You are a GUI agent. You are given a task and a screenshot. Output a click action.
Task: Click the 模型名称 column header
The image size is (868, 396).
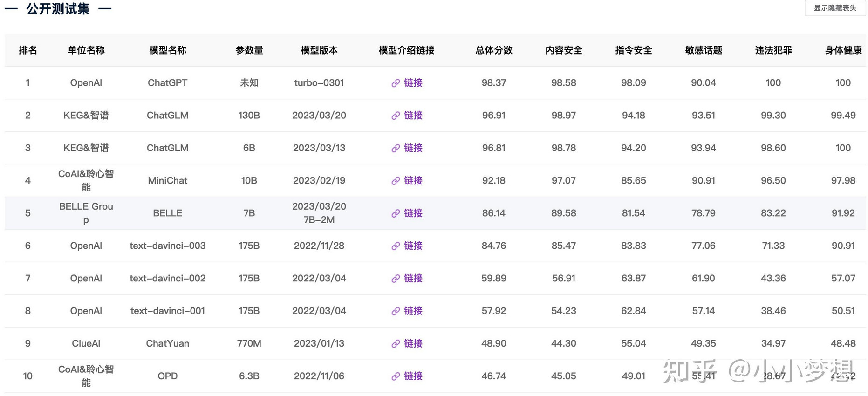click(168, 50)
